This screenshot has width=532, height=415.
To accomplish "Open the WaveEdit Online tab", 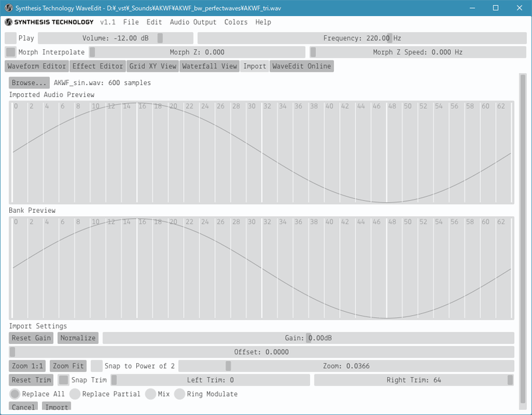I will (302, 67).
